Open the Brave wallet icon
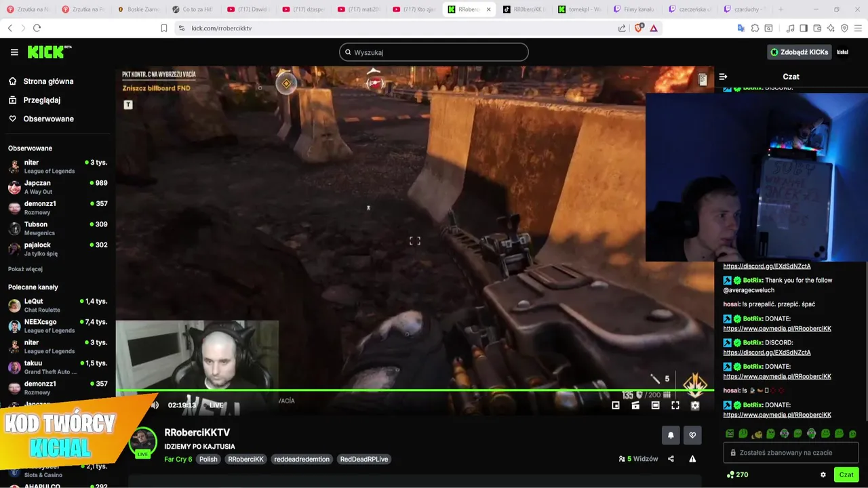868x488 pixels. [x=817, y=28]
